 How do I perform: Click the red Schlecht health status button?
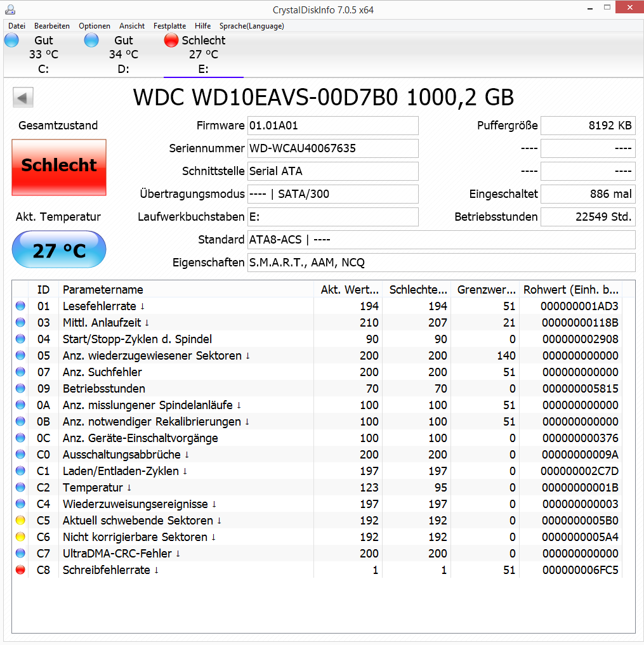tap(59, 167)
